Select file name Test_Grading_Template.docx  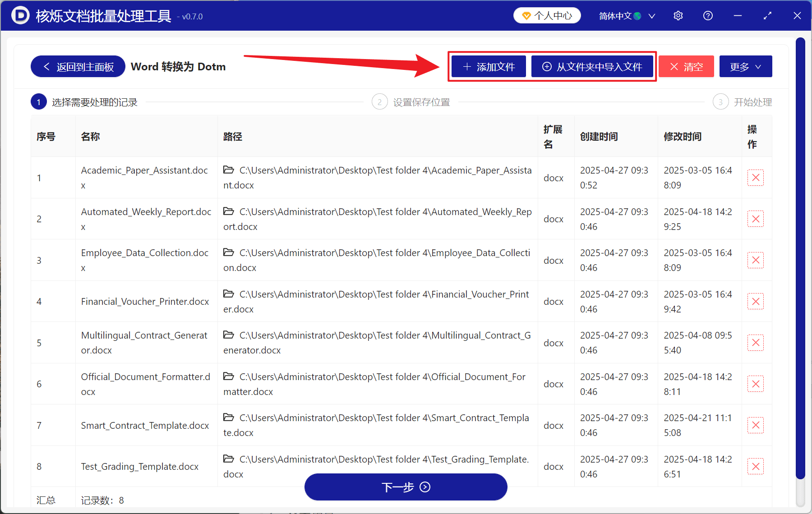[x=140, y=467]
